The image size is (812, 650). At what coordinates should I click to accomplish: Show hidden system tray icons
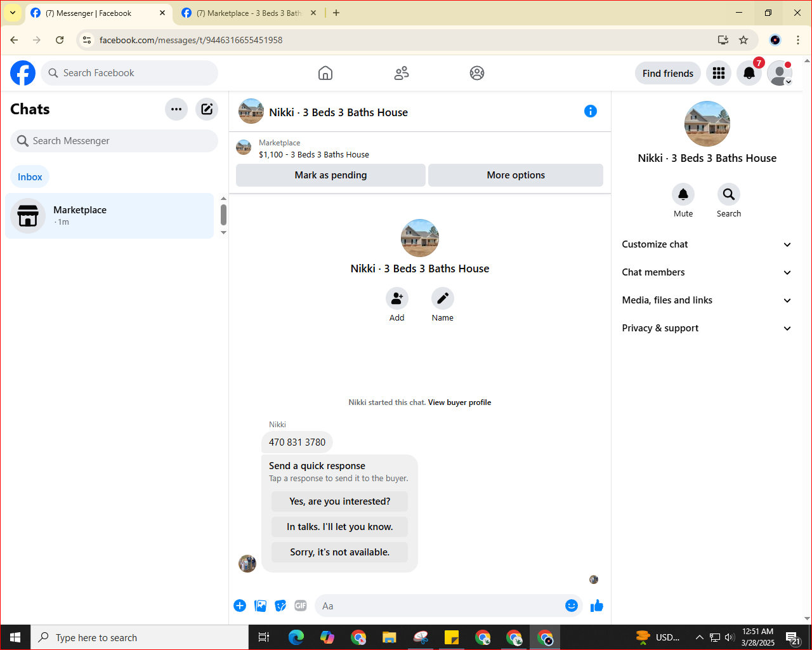coord(699,637)
